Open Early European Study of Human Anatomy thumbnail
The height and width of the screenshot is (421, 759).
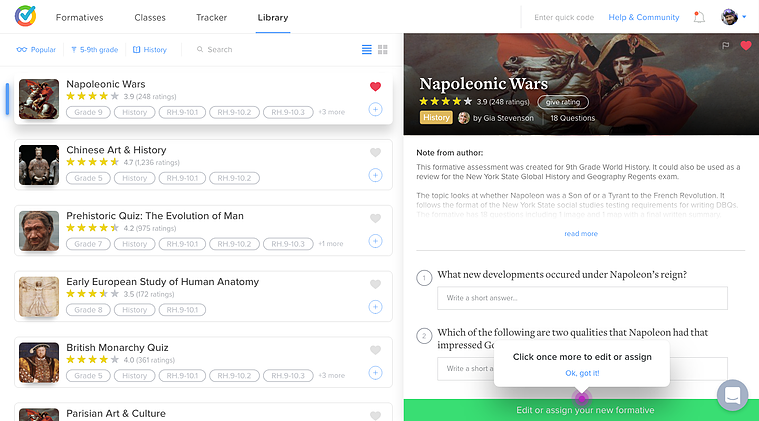[x=39, y=297]
